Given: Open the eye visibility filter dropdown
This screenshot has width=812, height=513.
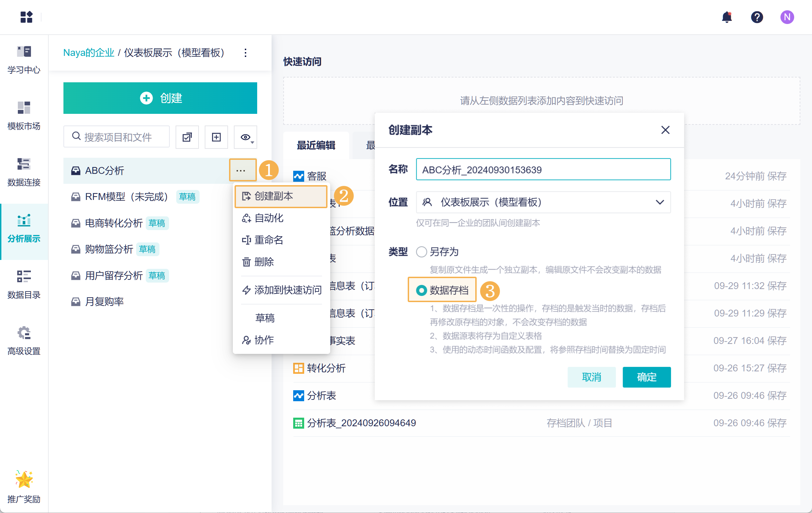Looking at the screenshot, I should point(246,137).
